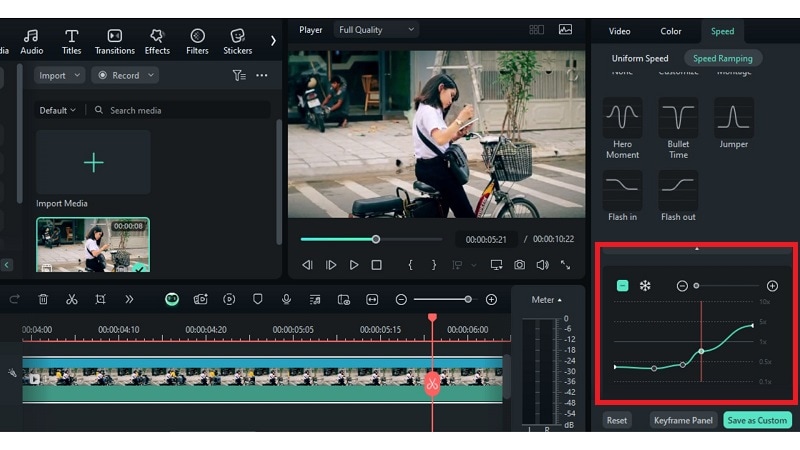800x450 pixels.
Task: Click the timeline zoom slider handle
Action: pyautogui.click(x=468, y=299)
